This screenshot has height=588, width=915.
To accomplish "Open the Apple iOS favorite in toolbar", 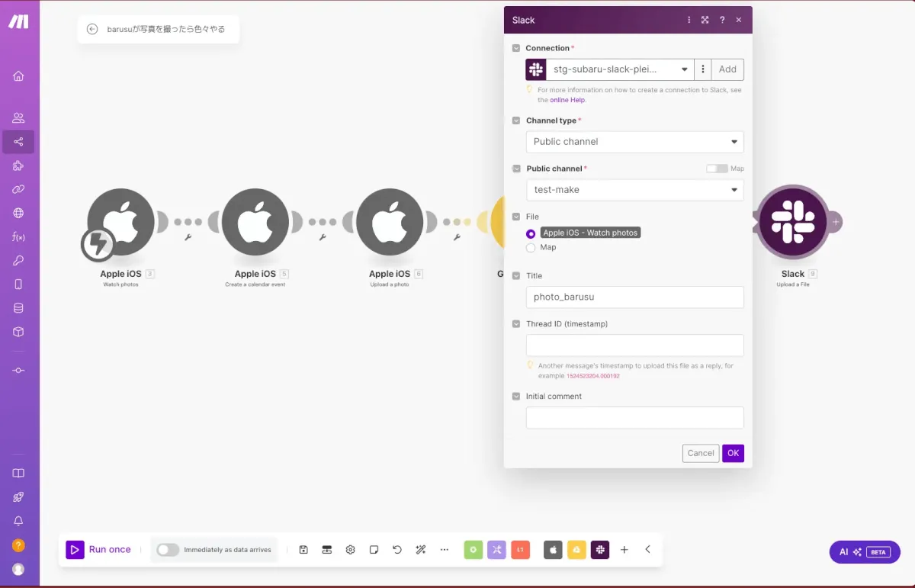I will 553,550.
